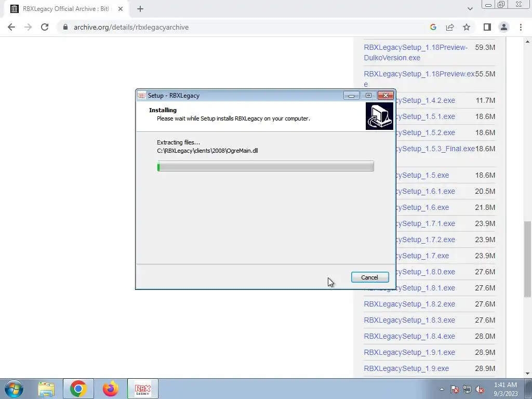Open the Windows Start menu

pos(14,389)
